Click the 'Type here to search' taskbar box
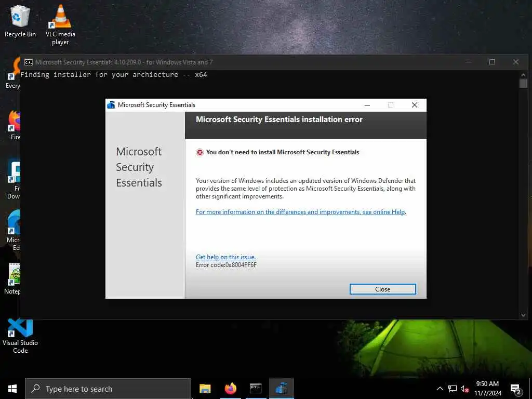This screenshot has height=399, width=532. [108, 389]
